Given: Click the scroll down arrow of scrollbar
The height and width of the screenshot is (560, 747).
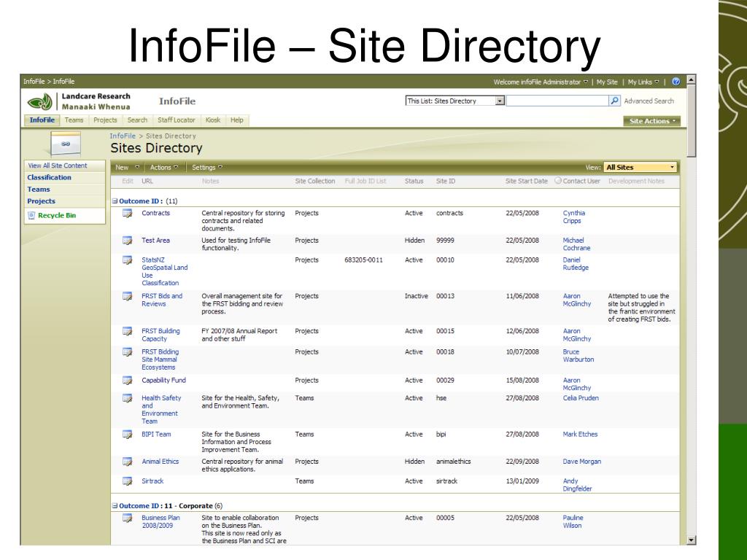Looking at the screenshot, I should pos(692,540).
